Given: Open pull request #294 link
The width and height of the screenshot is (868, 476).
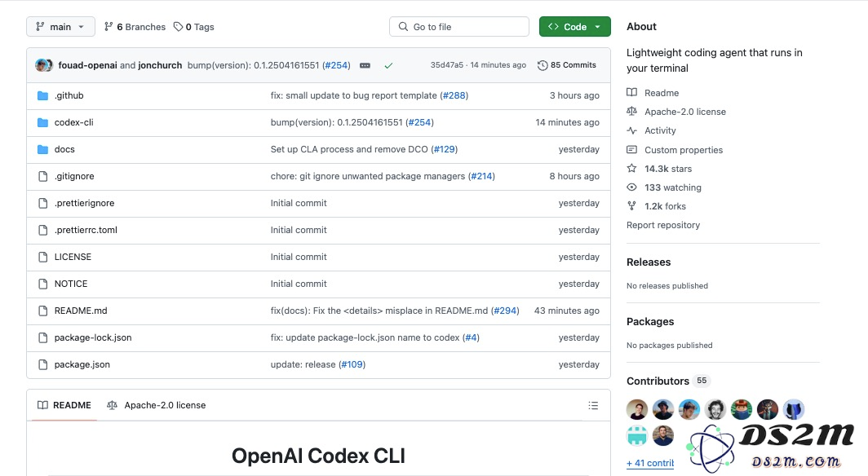Looking at the screenshot, I should (505, 311).
